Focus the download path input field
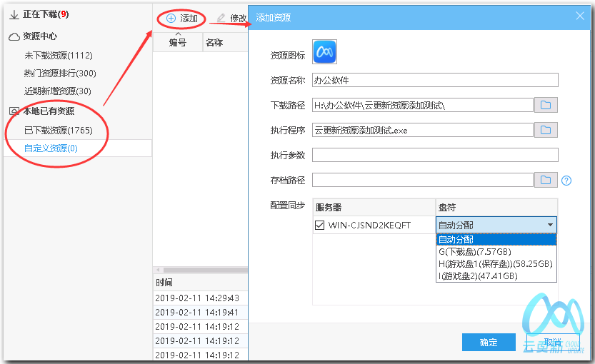 (423, 105)
